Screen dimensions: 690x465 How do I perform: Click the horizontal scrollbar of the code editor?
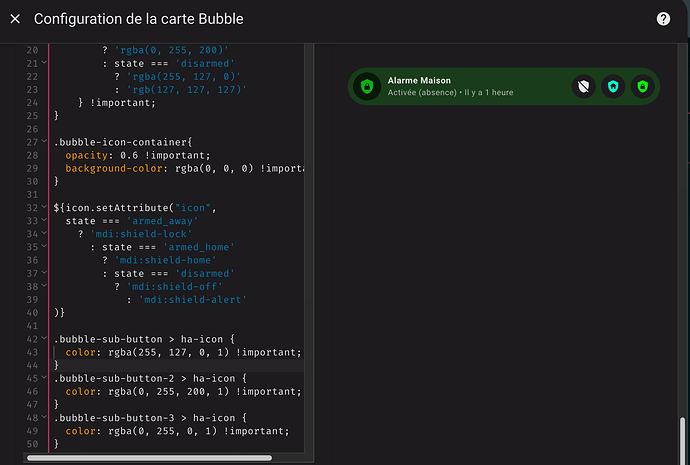tap(149, 458)
